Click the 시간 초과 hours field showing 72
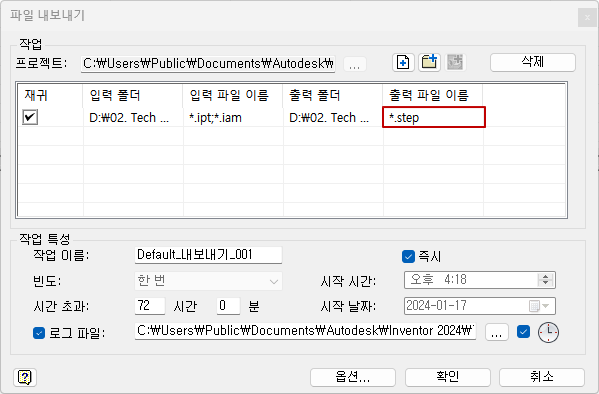 tap(150, 306)
